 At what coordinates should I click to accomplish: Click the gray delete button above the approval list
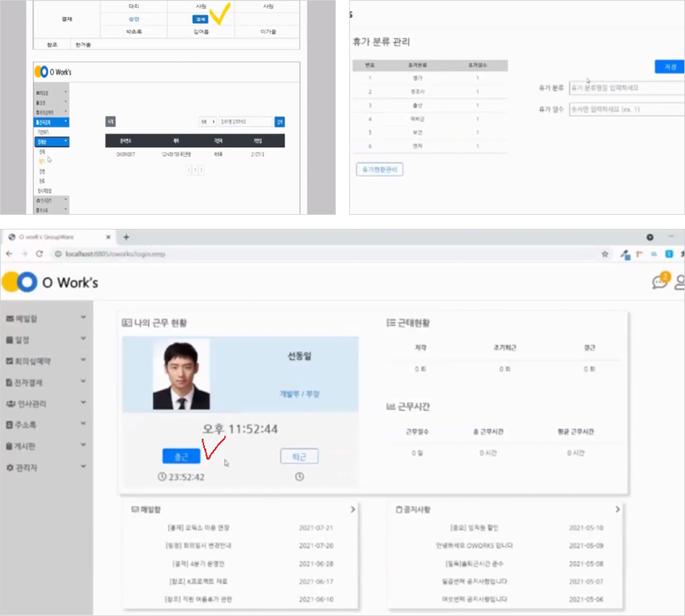pyautogui.click(x=110, y=122)
